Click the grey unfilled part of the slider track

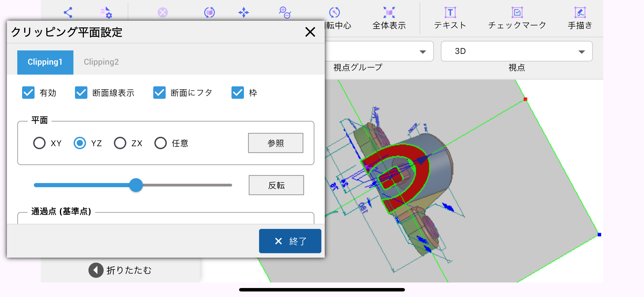(x=187, y=185)
